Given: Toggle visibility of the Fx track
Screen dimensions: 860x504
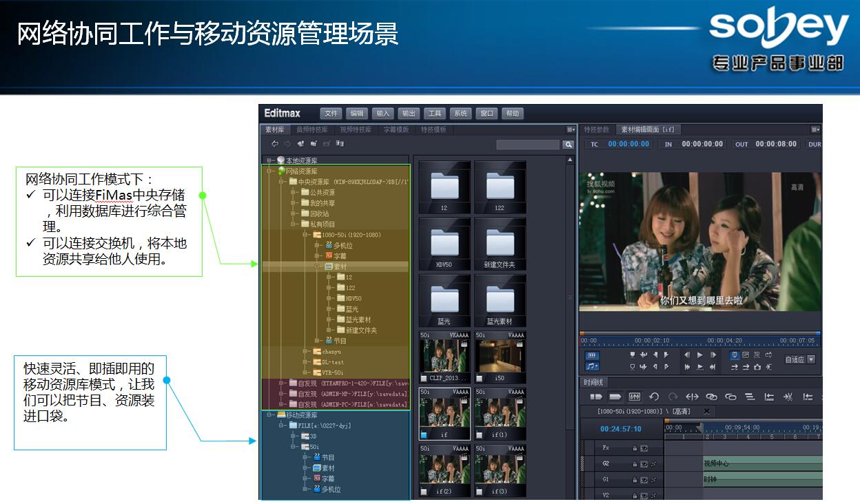Looking at the screenshot, I should 644,448.
